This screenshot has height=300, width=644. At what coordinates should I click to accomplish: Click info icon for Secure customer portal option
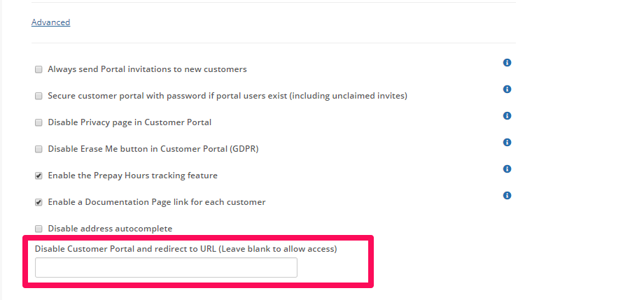[x=507, y=90]
